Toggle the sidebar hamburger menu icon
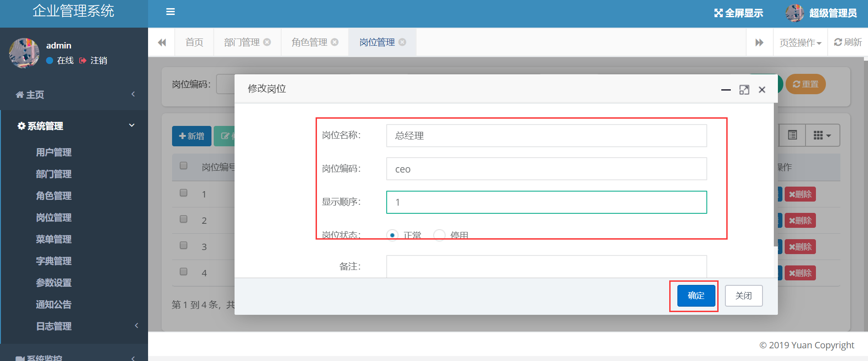This screenshot has height=361, width=868. coord(170,12)
